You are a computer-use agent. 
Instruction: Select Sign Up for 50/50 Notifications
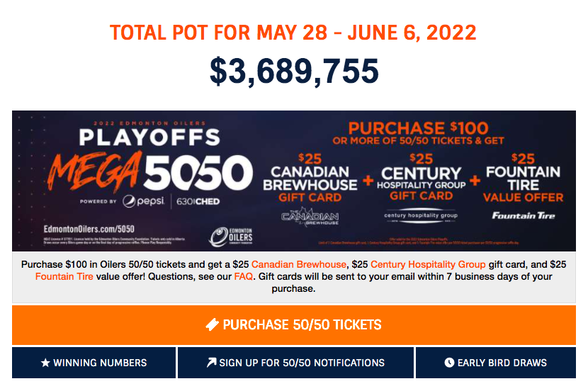pos(295,363)
